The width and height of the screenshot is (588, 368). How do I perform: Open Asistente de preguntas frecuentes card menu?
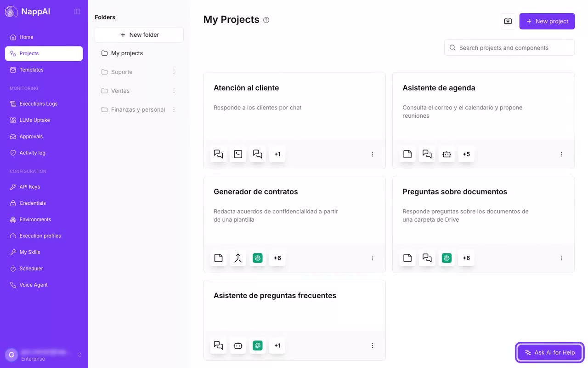(x=372, y=345)
